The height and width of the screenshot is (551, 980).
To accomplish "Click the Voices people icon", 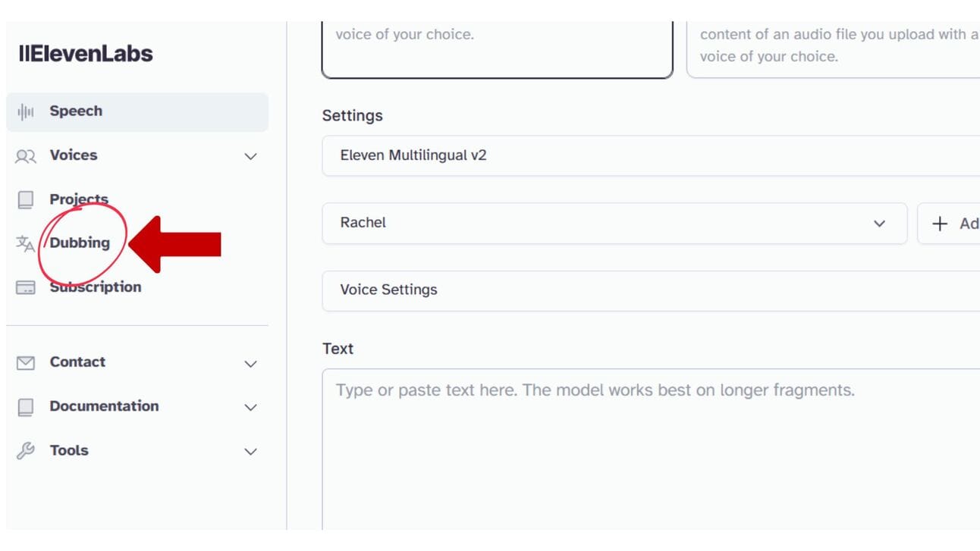I will (26, 156).
